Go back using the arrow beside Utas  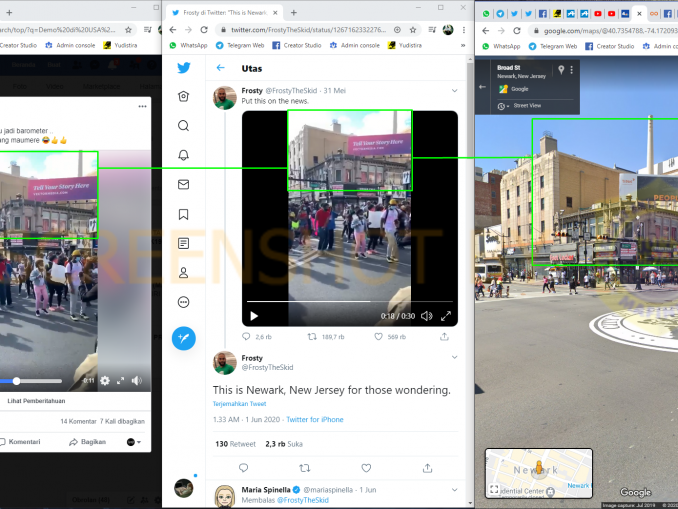point(221,68)
